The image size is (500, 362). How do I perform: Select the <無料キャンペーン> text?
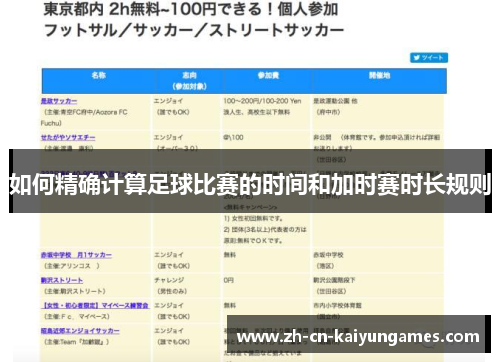point(250,207)
